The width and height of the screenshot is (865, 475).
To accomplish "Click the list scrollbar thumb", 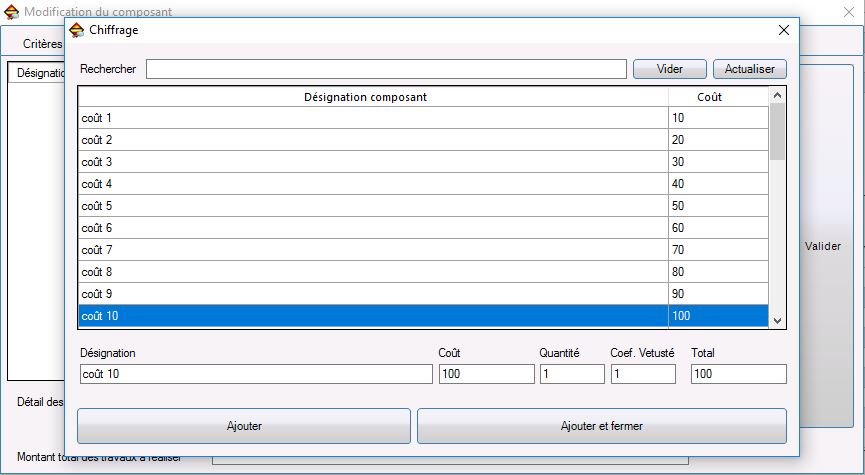I will tap(777, 131).
